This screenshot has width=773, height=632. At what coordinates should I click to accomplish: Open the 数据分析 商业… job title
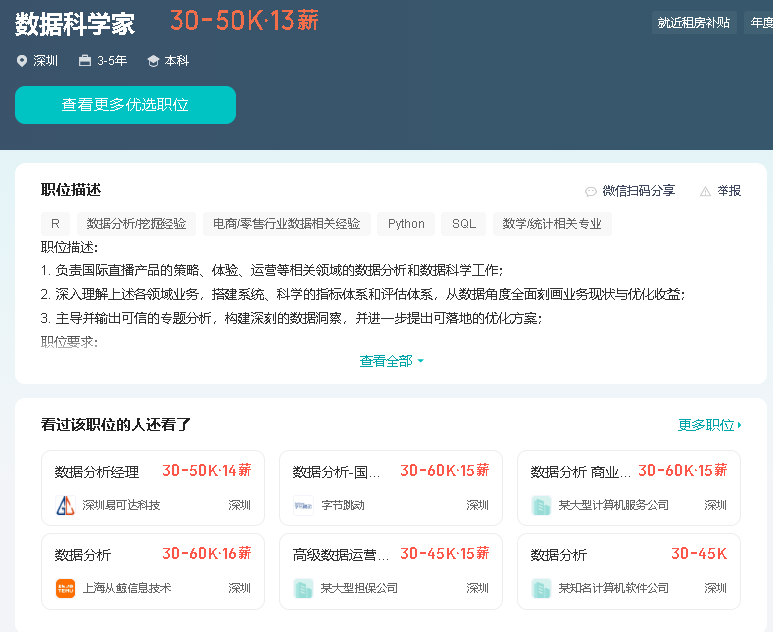click(x=580, y=472)
